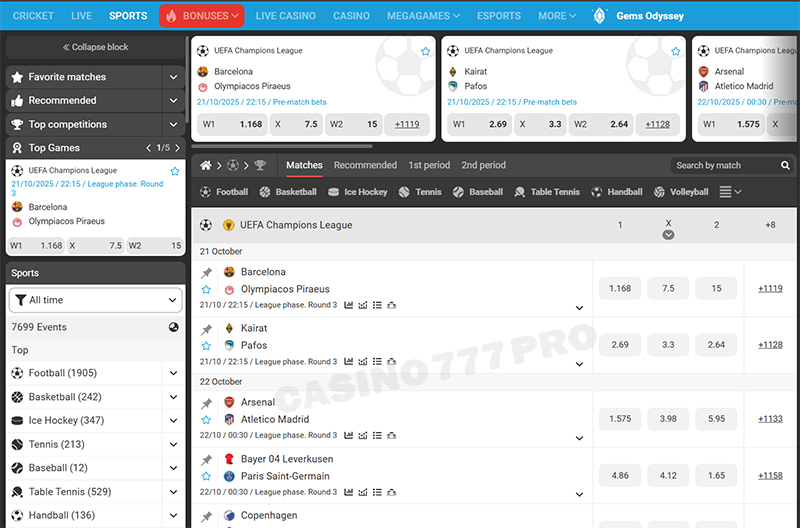
Task: Open the ESPORTS section
Action: [499, 16]
